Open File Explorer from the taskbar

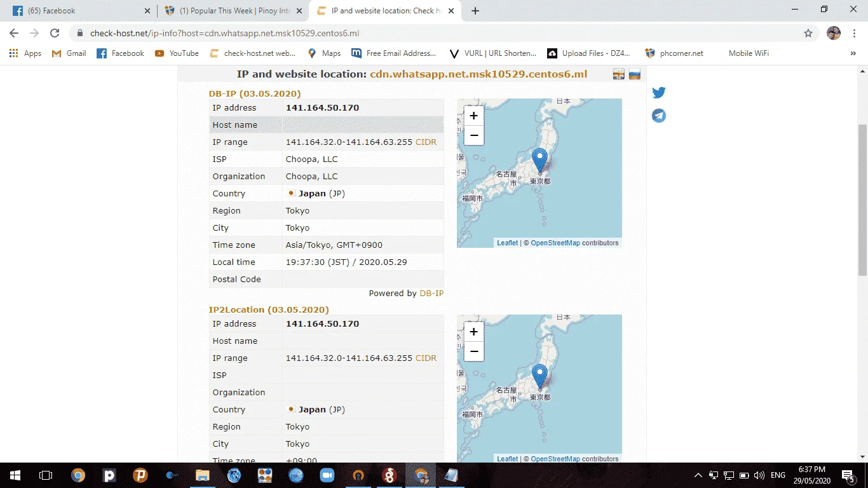coord(202,475)
